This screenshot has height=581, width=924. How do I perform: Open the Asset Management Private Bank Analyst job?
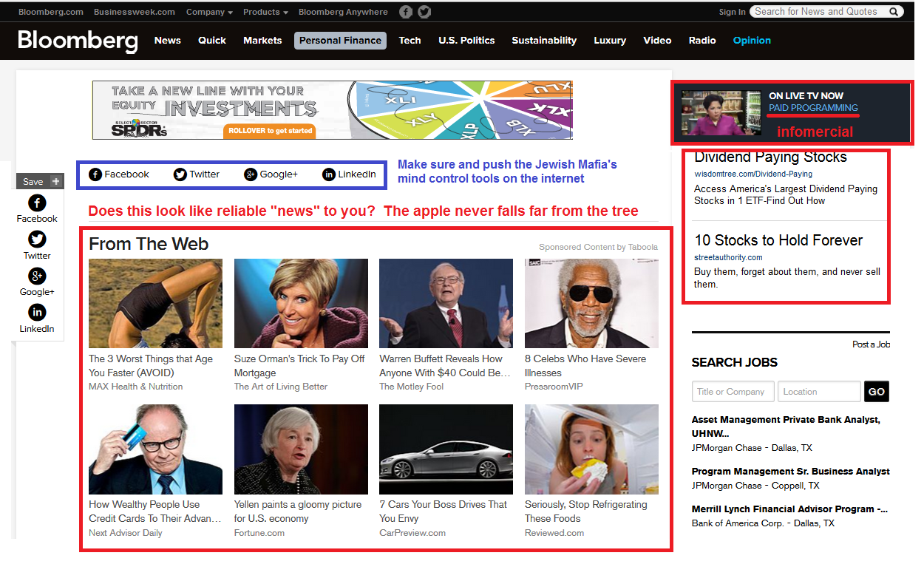click(x=786, y=427)
